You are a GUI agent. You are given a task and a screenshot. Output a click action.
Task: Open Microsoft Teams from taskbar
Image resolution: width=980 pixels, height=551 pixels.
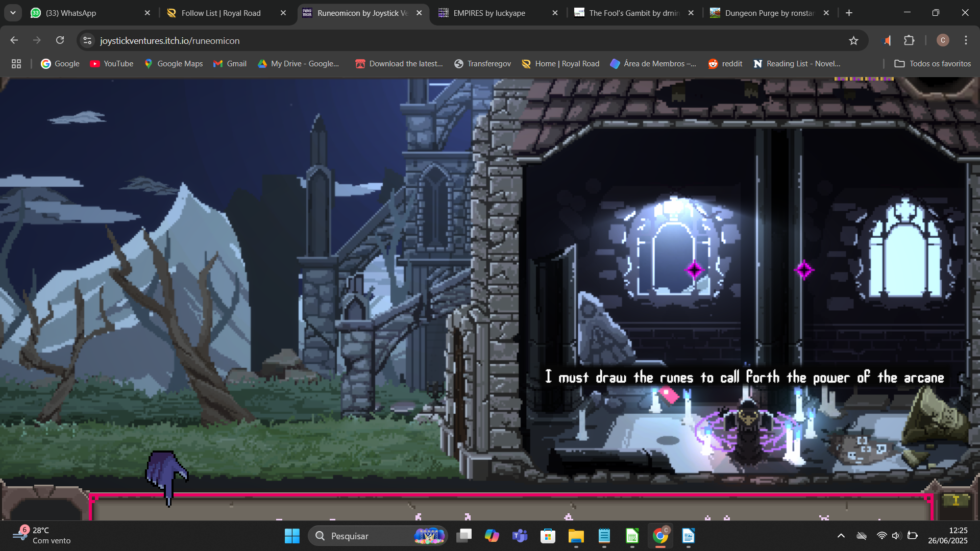(x=520, y=536)
